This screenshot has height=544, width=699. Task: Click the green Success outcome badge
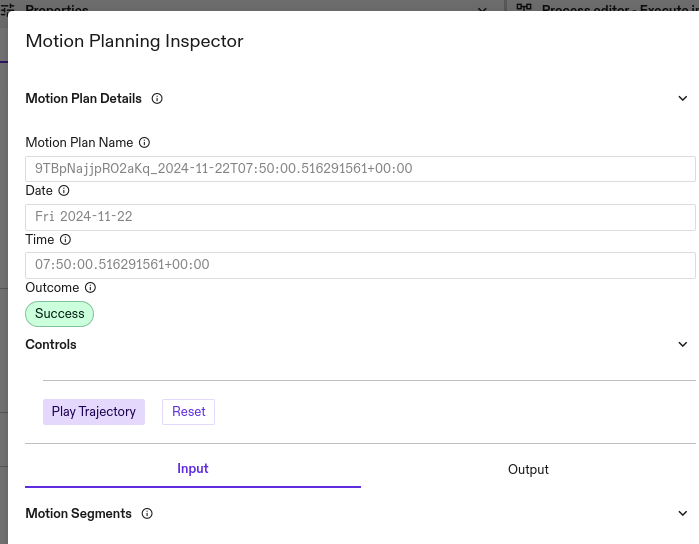click(x=59, y=314)
